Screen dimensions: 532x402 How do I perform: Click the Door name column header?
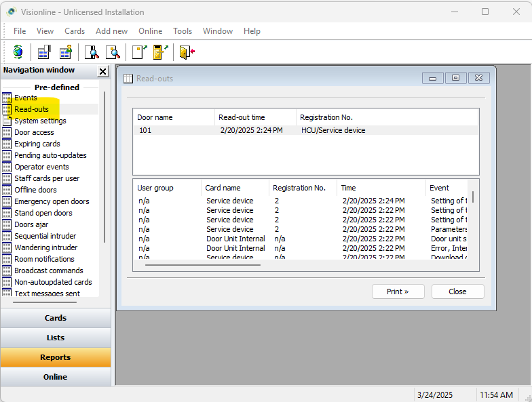(174, 117)
